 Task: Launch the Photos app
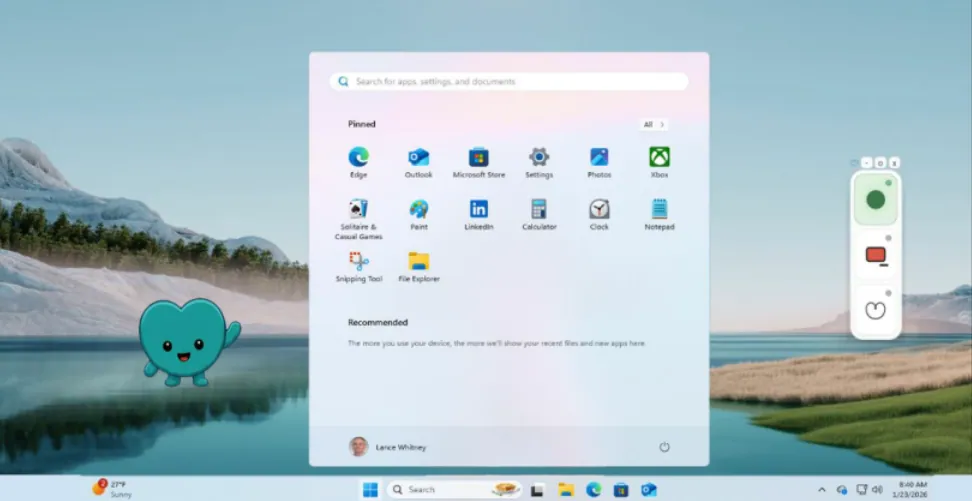pyautogui.click(x=599, y=162)
